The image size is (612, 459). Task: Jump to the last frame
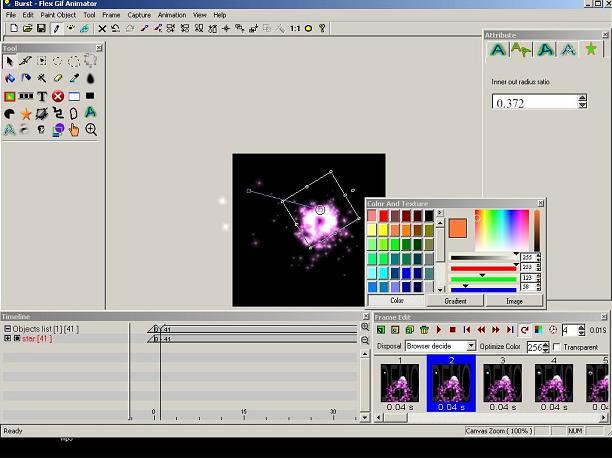pos(510,330)
